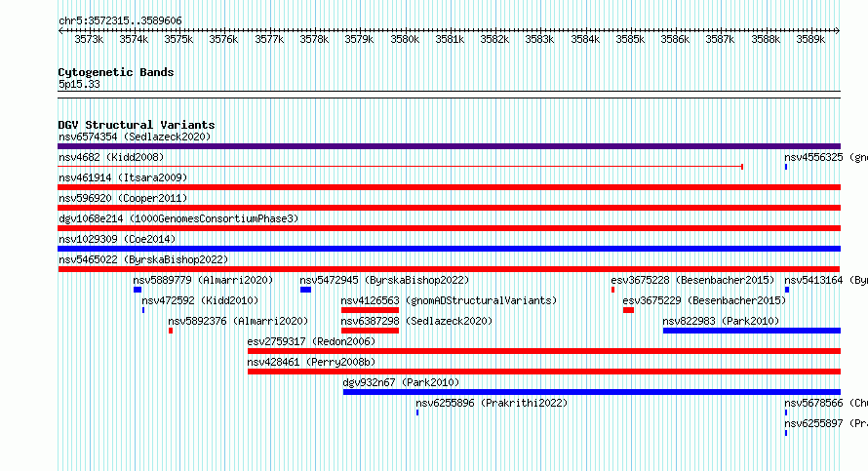
Task: Click the red esv3675229 Besenbacher2015 block
Action: pyautogui.click(x=628, y=310)
